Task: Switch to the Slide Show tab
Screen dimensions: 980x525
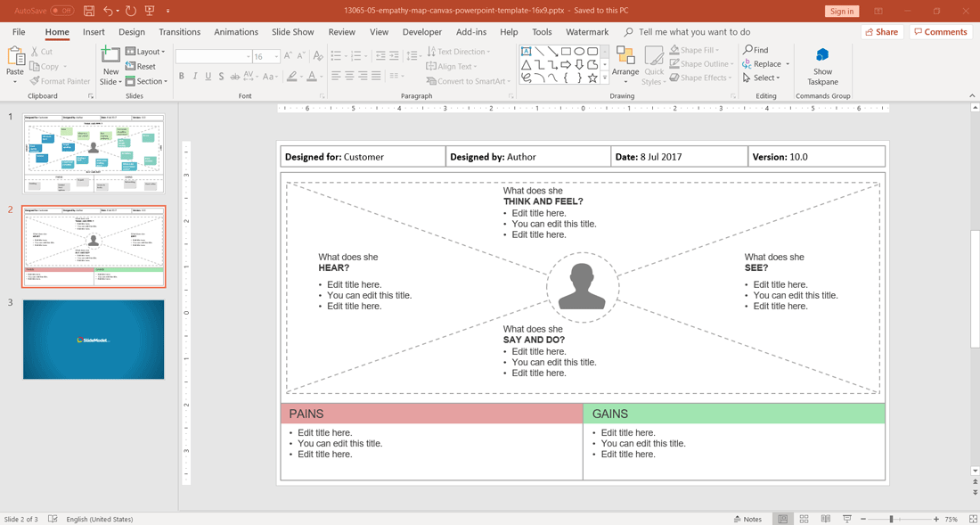Action: pyautogui.click(x=292, y=32)
